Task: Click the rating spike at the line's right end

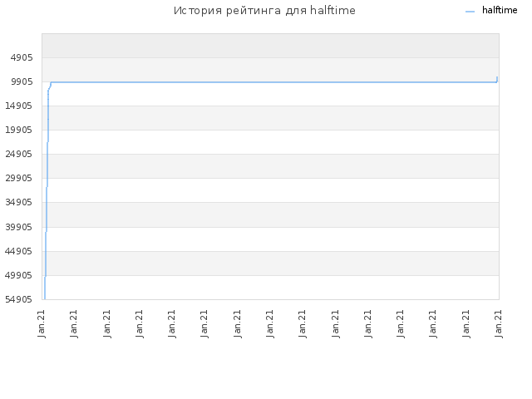Action: pos(497,80)
